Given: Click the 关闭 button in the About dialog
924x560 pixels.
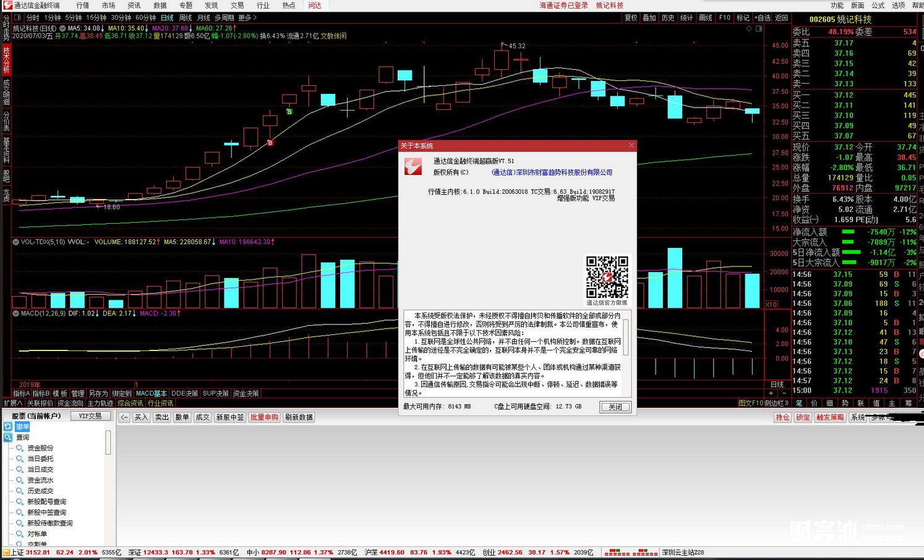Looking at the screenshot, I should 615,407.
